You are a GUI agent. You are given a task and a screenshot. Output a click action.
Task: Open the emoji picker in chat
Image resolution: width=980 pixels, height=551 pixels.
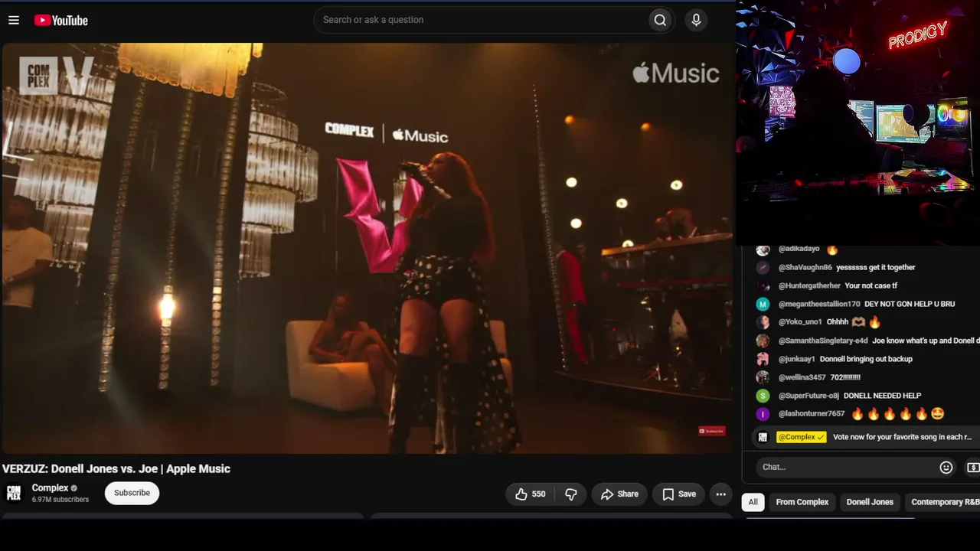click(x=946, y=467)
